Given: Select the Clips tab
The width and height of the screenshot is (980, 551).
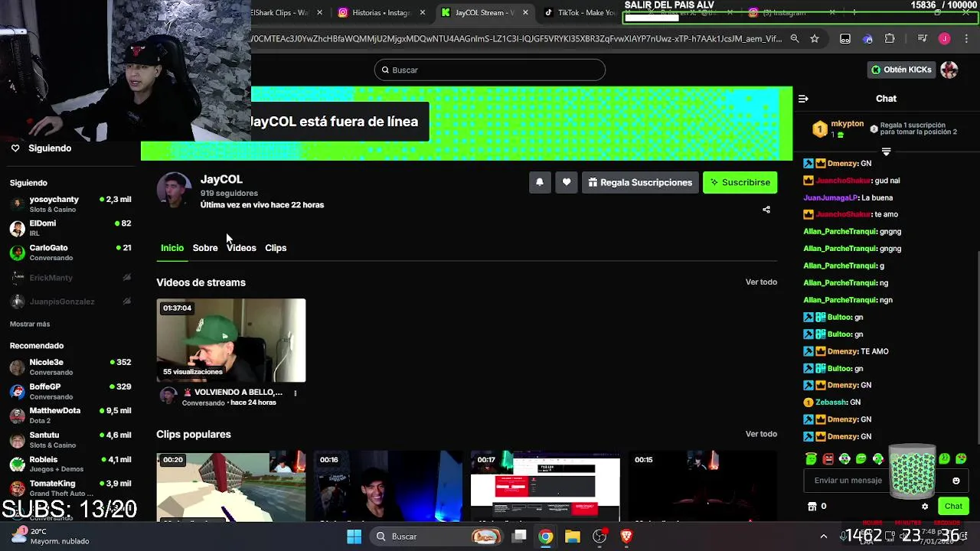Looking at the screenshot, I should pyautogui.click(x=276, y=248).
